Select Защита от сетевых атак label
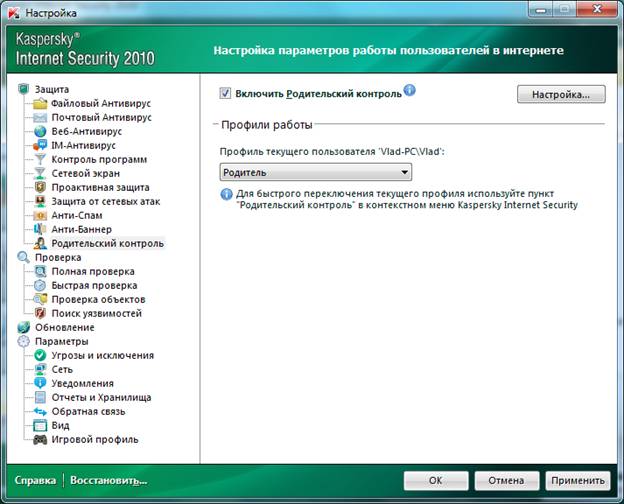Viewport: 624px width, 504px height. pyautogui.click(x=106, y=201)
